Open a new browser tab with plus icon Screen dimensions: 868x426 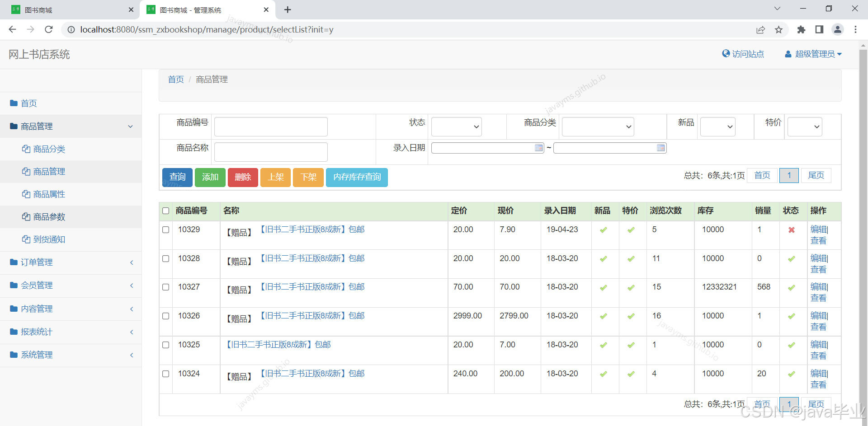(x=288, y=9)
